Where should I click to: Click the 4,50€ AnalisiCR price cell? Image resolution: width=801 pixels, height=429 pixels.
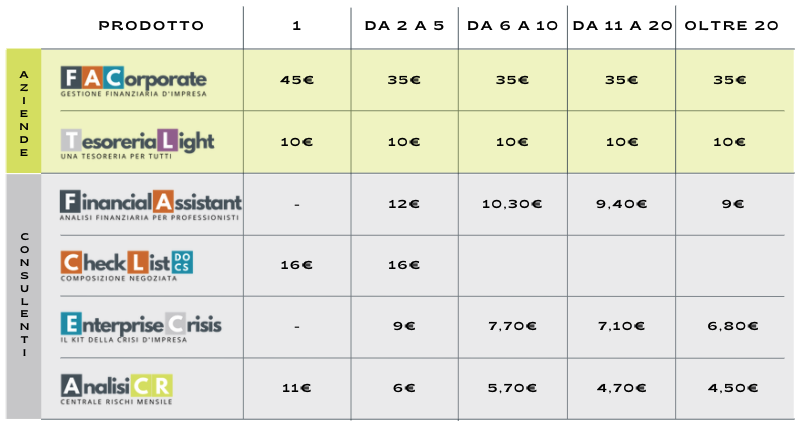733,388
